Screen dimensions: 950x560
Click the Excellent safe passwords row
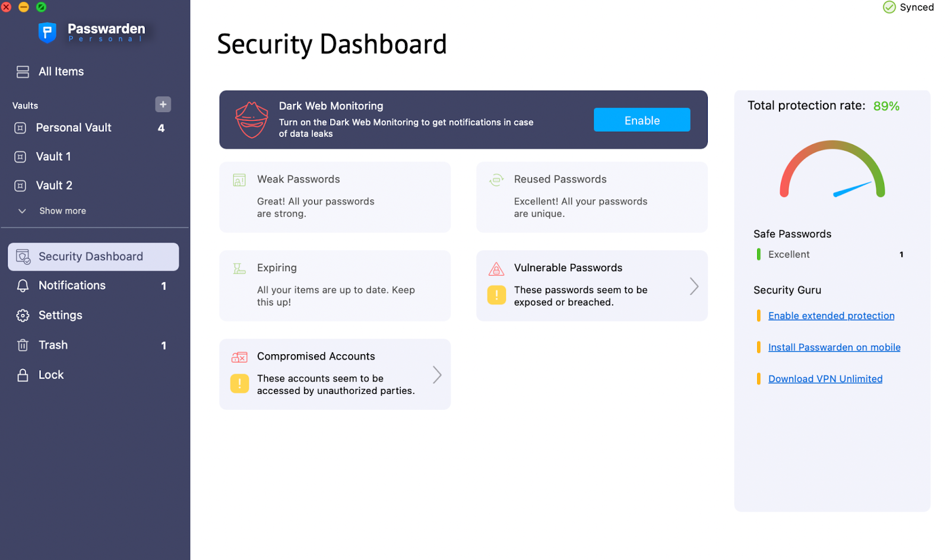click(x=829, y=254)
